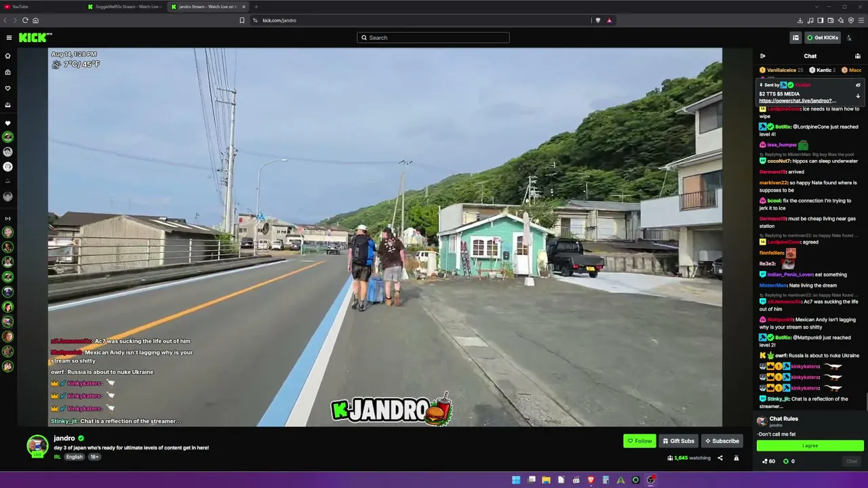The height and width of the screenshot is (488, 868).
Task: Open Leo AI sparkle icon
Action: click(x=840, y=20)
